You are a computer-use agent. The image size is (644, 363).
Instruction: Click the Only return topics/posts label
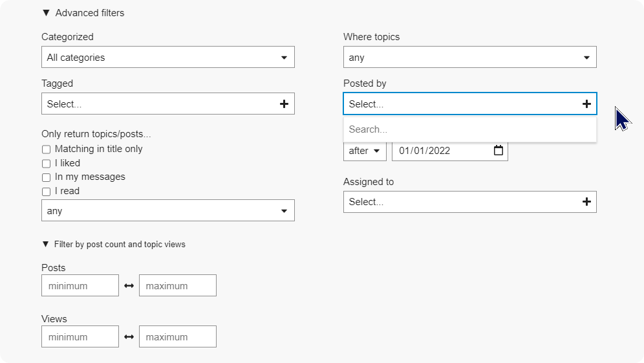(96, 134)
